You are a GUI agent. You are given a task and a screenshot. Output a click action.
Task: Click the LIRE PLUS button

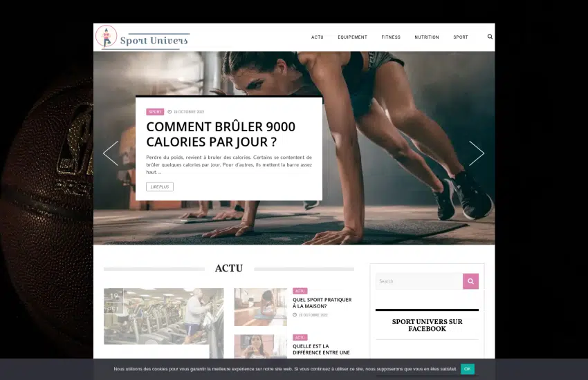[160, 187]
